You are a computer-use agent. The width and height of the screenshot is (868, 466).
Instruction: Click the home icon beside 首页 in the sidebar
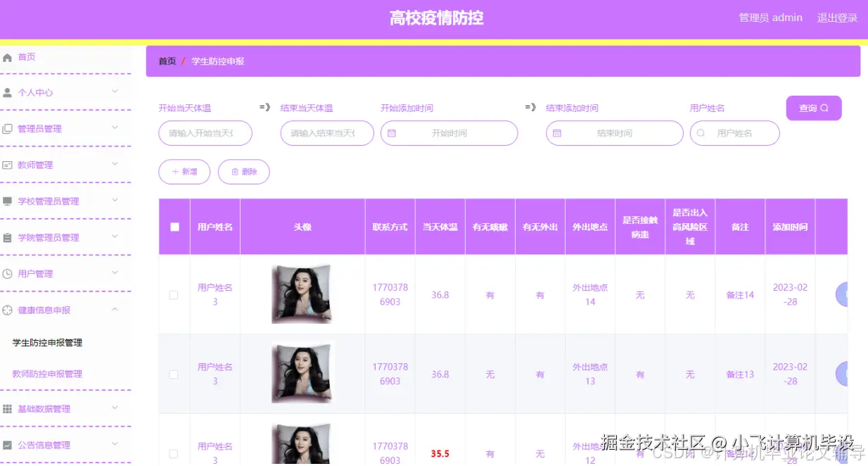(x=8, y=57)
